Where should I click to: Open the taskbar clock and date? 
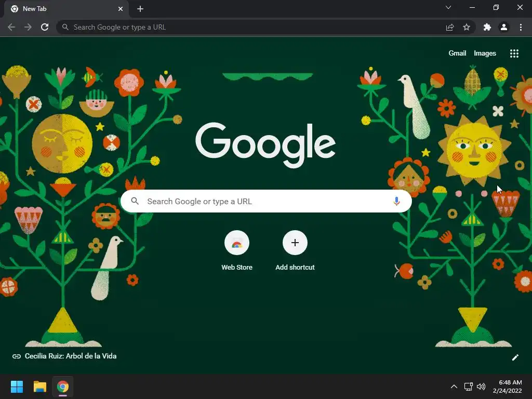pyautogui.click(x=508, y=387)
